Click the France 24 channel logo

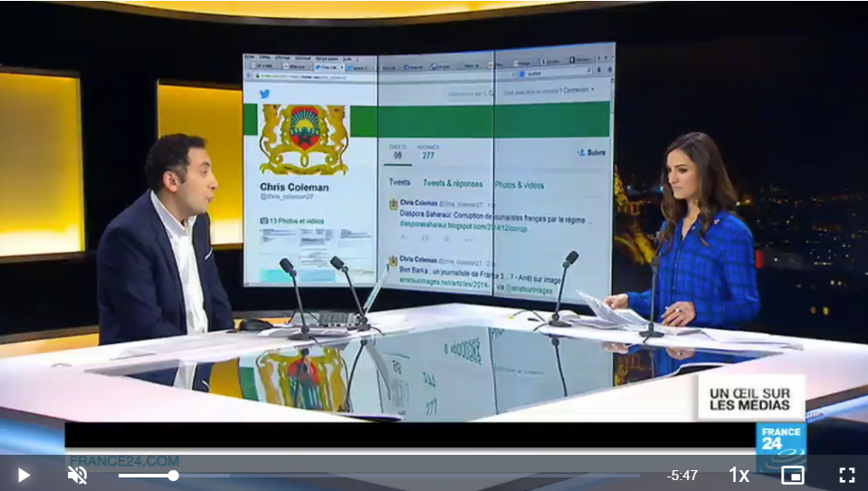[780, 445]
